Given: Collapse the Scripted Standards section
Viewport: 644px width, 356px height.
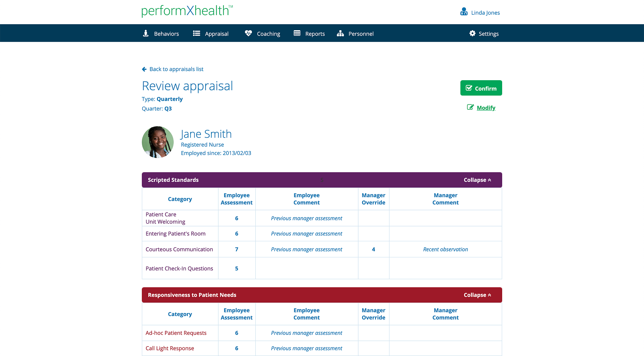Looking at the screenshot, I should 477,180.
